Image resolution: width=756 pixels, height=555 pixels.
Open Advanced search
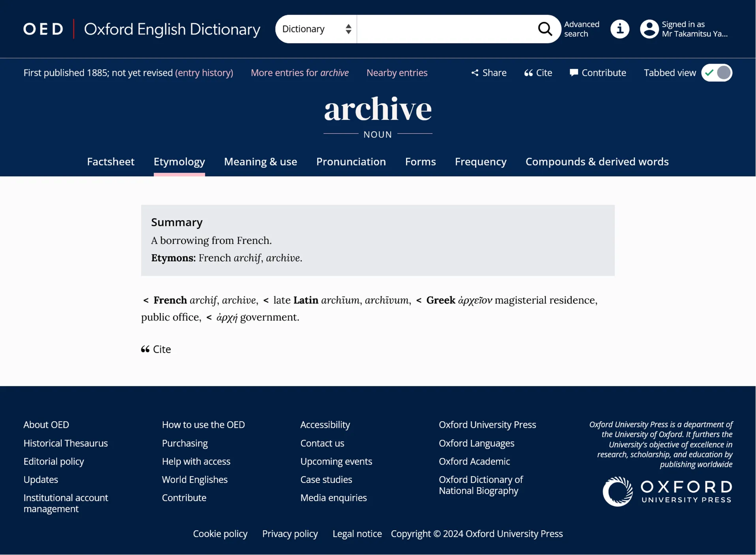tap(581, 29)
